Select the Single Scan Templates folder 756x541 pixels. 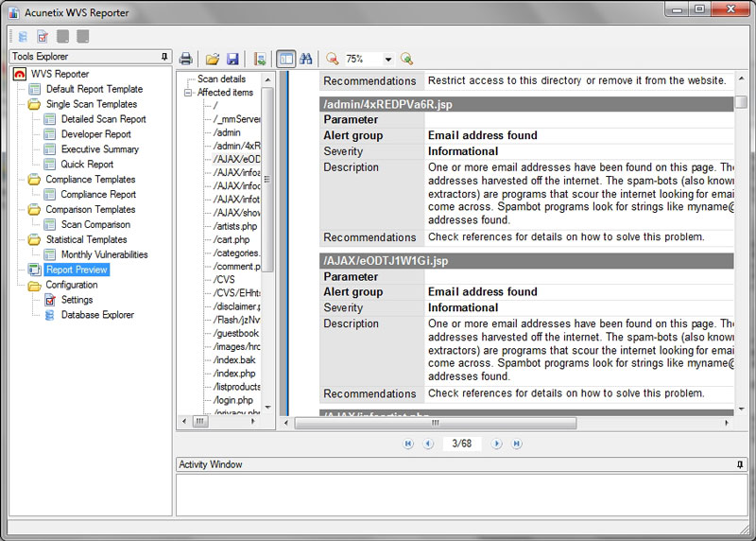[91, 104]
